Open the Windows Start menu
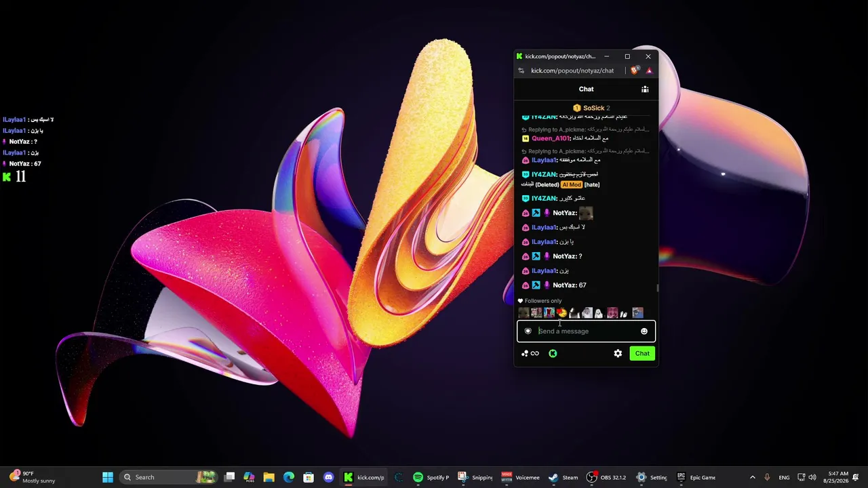 click(x=108, y=477)
